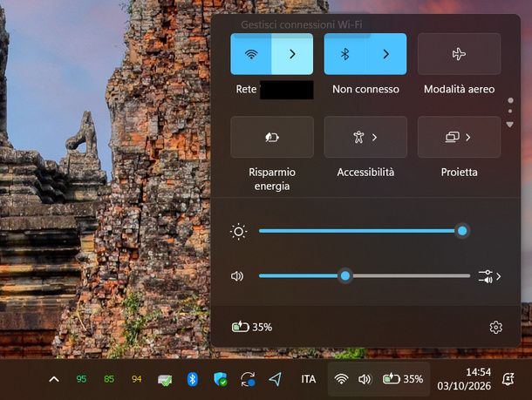Open the sync arrows tray icon
Screen dimensions: 532x400
pos(248,379)
